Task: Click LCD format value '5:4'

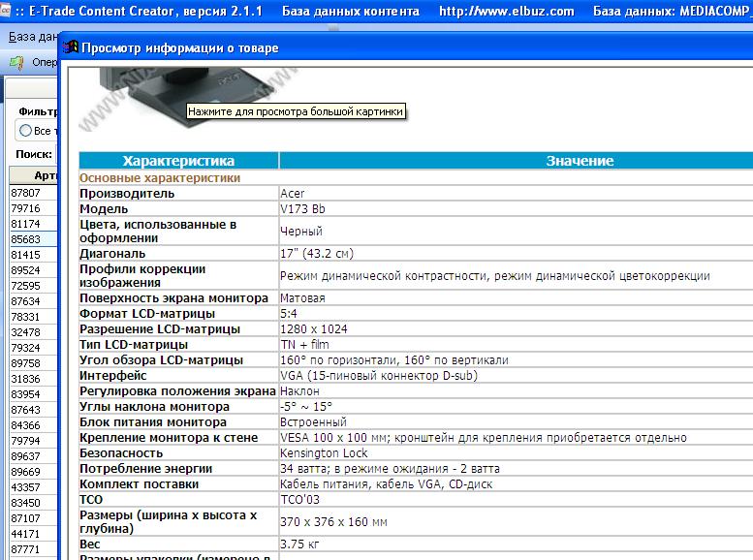Action: (289, 314)
